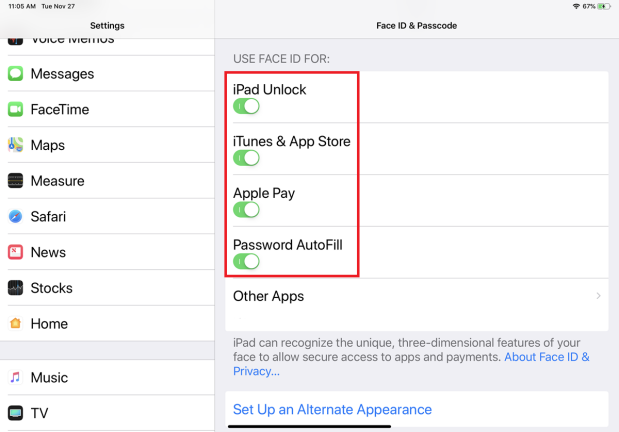This screenshot has width=619, height=432.
Task: Tap the TV icon in the sidebar
Action: (15, 413)
